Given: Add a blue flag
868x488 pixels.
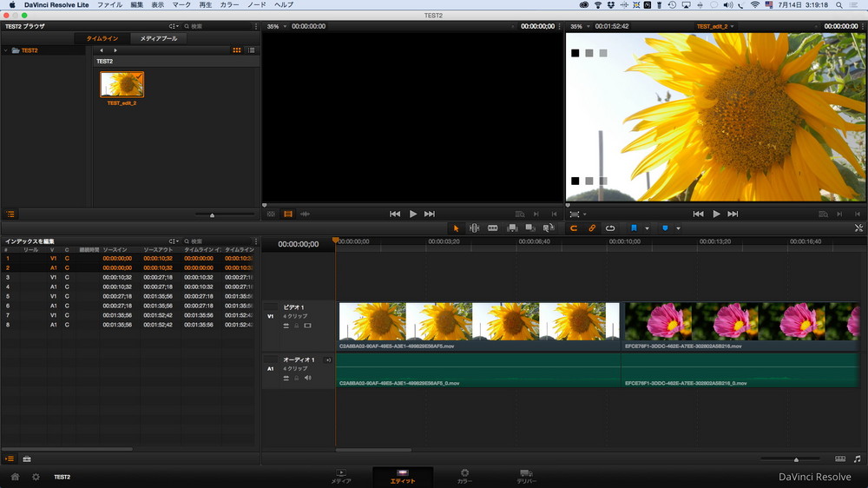Looking at the screenshot, I should [x=634, y=228].
